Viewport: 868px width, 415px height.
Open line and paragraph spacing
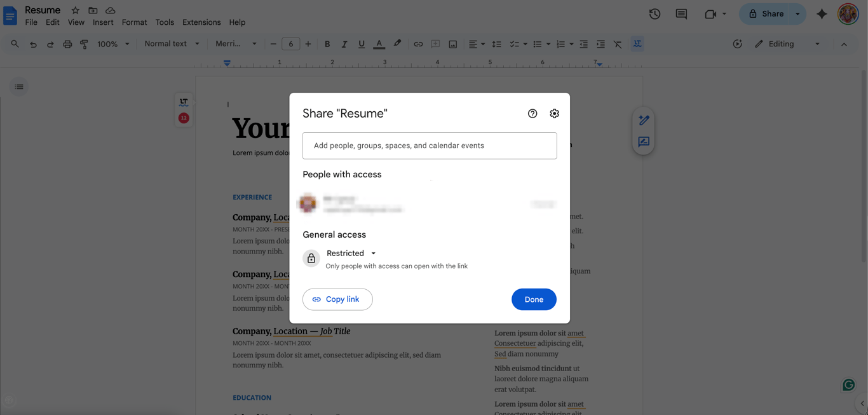(x=496, y=44)
